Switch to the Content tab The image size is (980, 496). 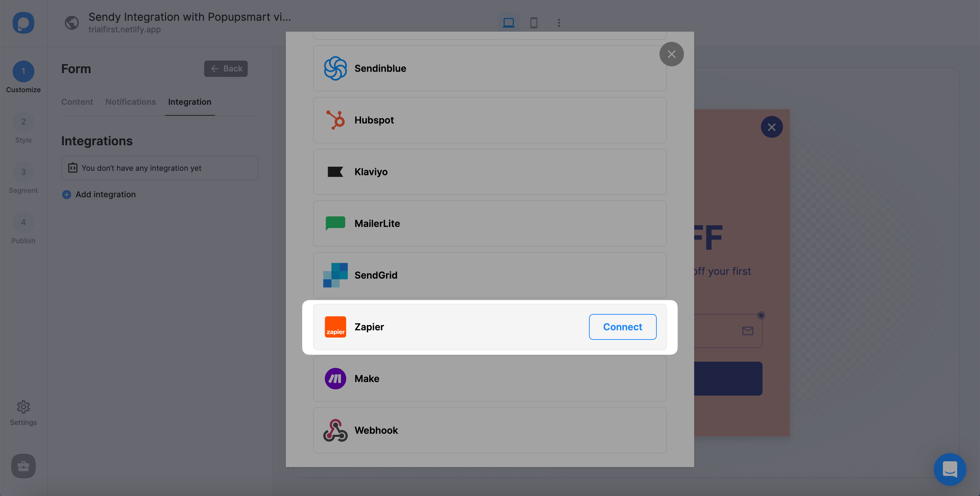click(77, 102)
